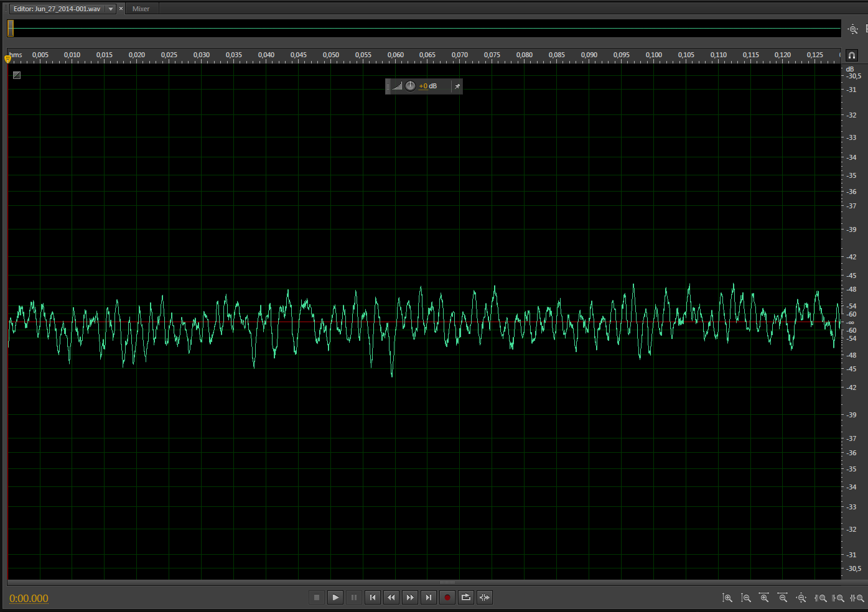Click the Stop playback button
Screen dimensions: 868x612
tap(317, 598)
